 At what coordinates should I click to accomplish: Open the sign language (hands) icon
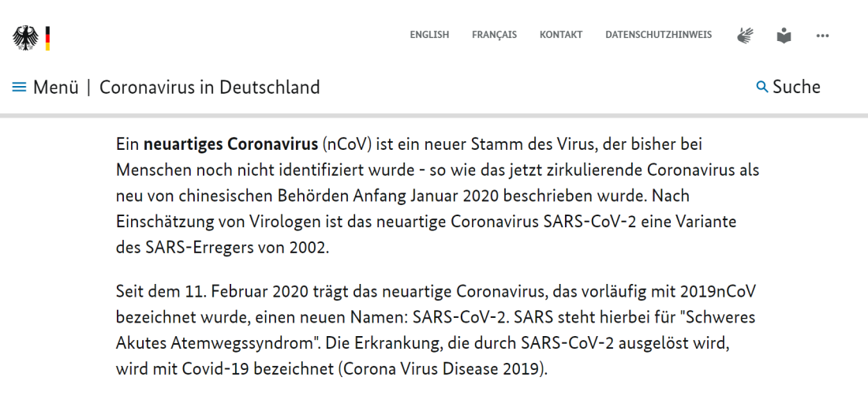pos(745,35)
